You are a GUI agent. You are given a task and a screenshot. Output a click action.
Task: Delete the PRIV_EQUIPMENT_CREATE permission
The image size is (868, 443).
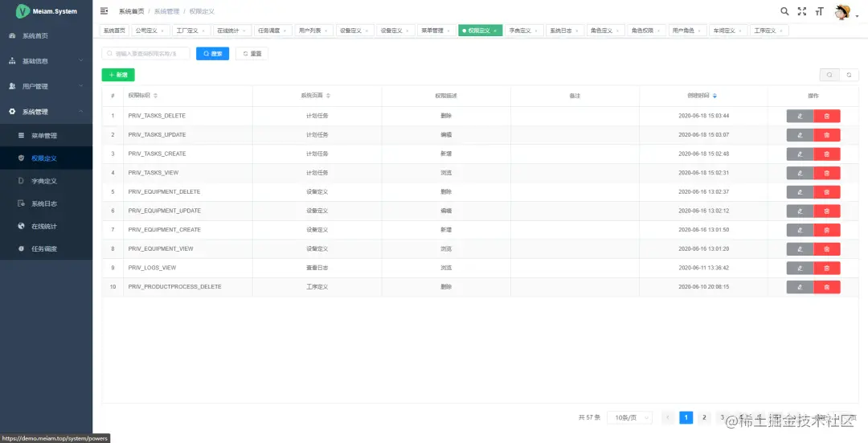pos(827,230)
